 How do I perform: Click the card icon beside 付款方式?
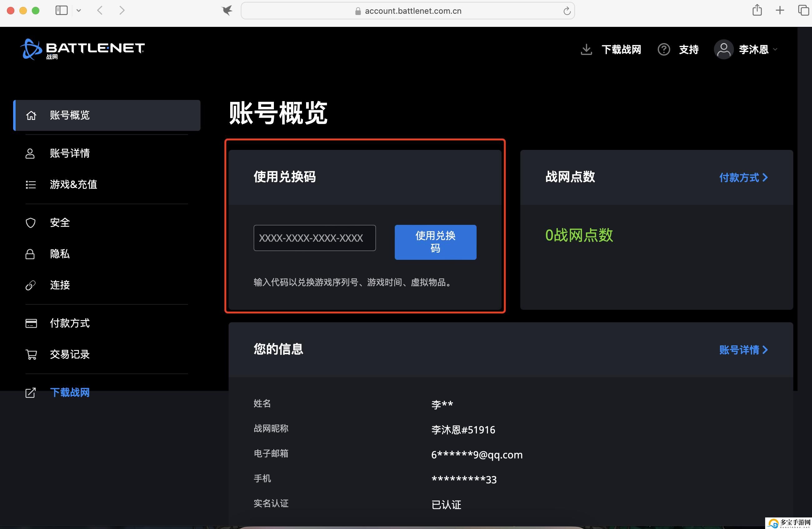tap(31, 323)
